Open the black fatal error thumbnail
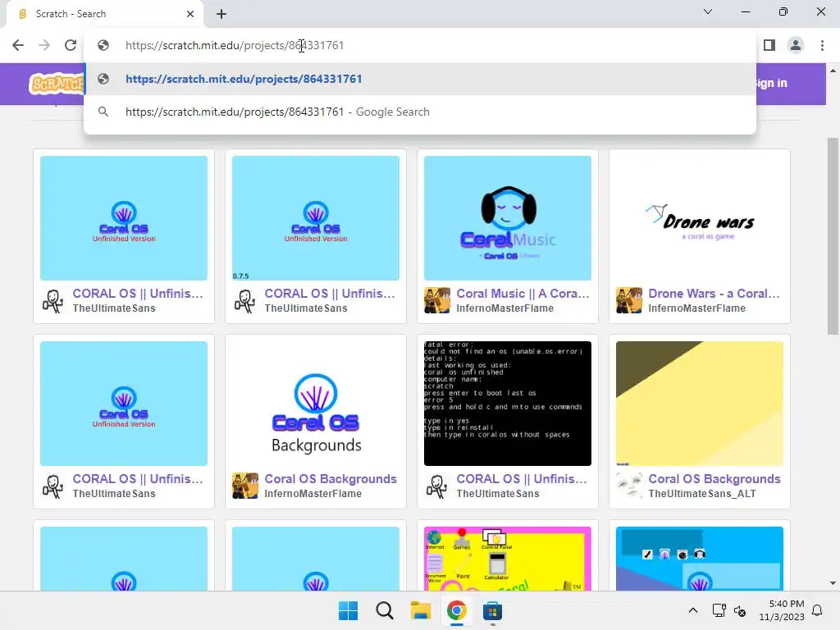The width and height of the screenshot is (840, 630). [x=507, y=404]
